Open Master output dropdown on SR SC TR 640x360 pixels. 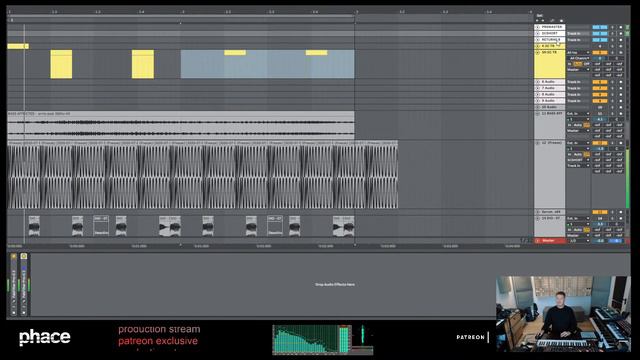(578, 69)
